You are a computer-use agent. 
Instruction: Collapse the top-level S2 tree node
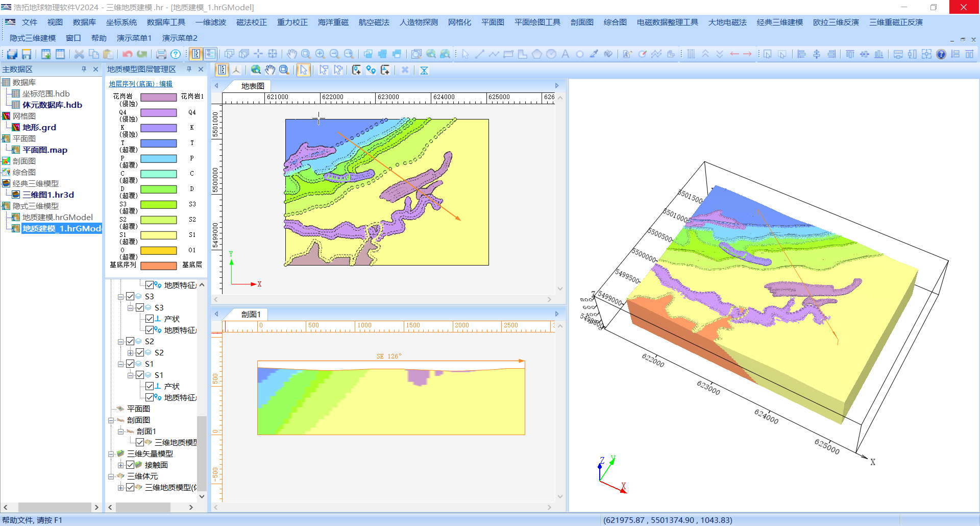(x=120, y=341)
